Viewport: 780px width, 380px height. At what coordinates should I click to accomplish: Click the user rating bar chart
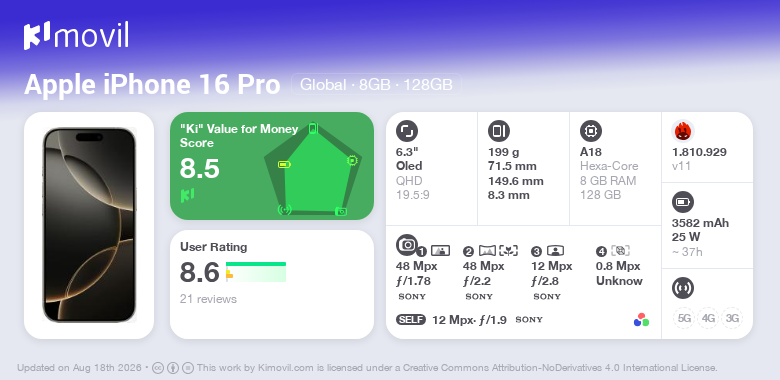256,272
